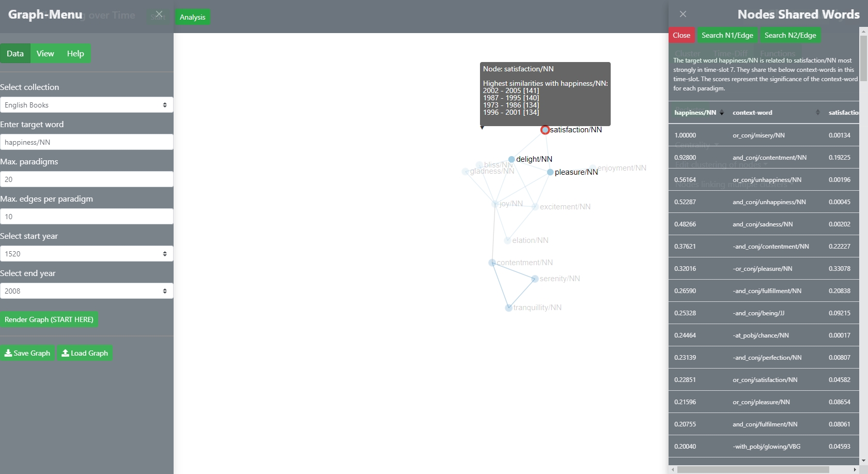868x474 pixels.
Task: Select the Data menu
Action: click(16, 53)
